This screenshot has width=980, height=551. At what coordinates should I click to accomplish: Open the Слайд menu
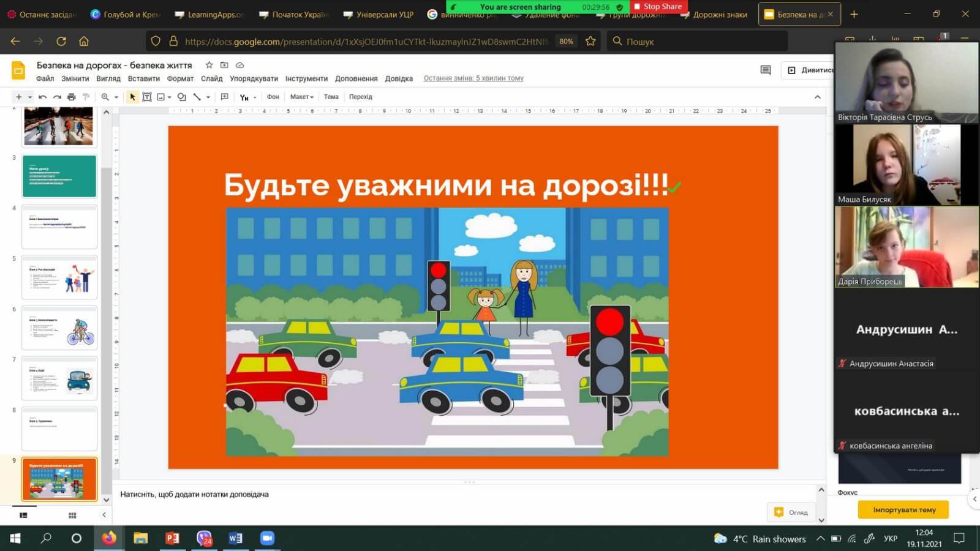coord(211,78)
